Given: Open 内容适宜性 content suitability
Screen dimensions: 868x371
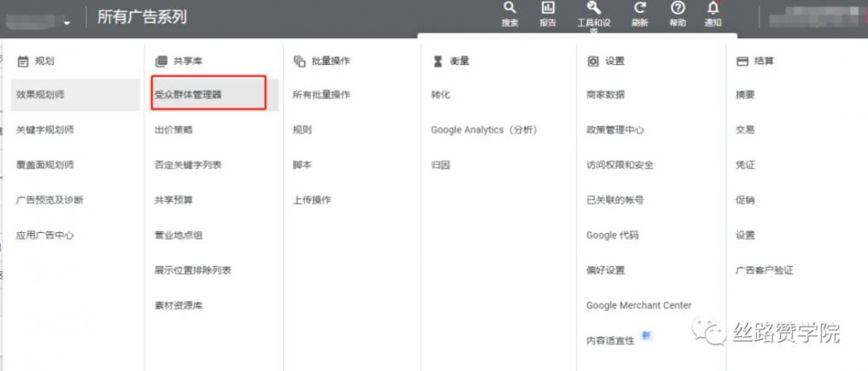Looking at the screenshot, I should click(x=610, y=341).
